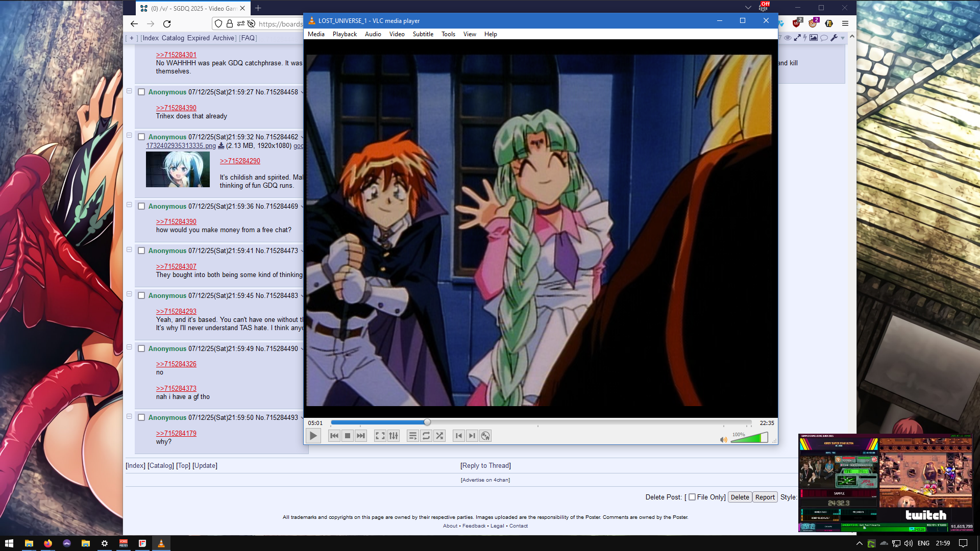980x551 pixels.
Task: Reload the browser page
Action: [x=167, y=23]
